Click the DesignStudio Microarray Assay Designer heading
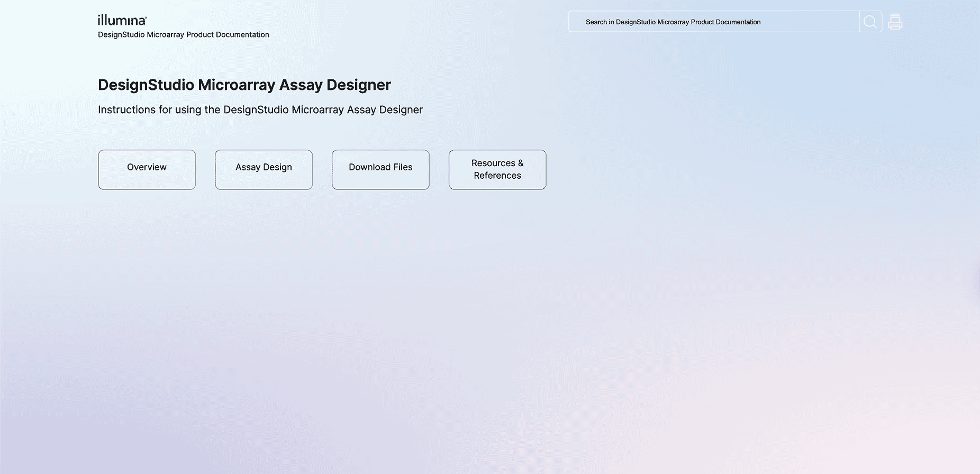Screen dimensions: 980x474 point(244,85)
